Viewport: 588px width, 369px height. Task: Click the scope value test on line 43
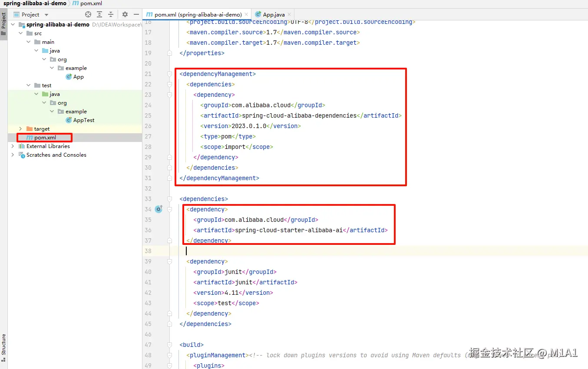pyautogui.click(x=225, y=303)
